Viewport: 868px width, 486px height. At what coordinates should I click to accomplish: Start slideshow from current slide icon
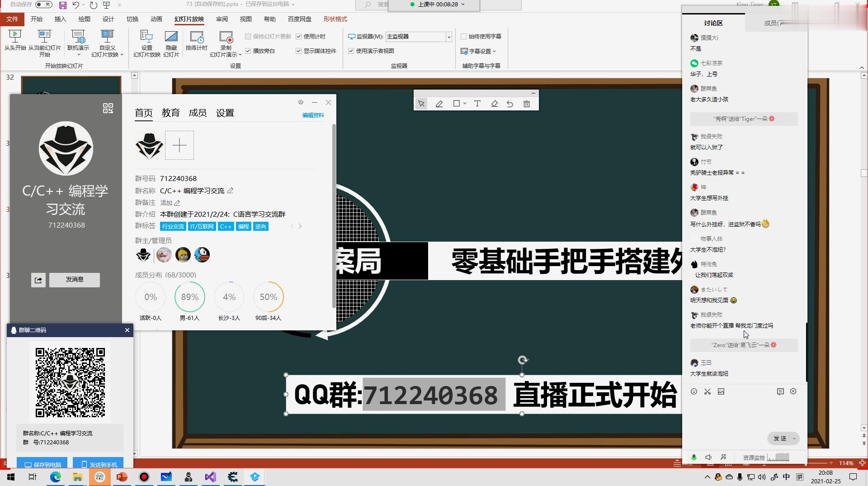(x=44, y=37)
